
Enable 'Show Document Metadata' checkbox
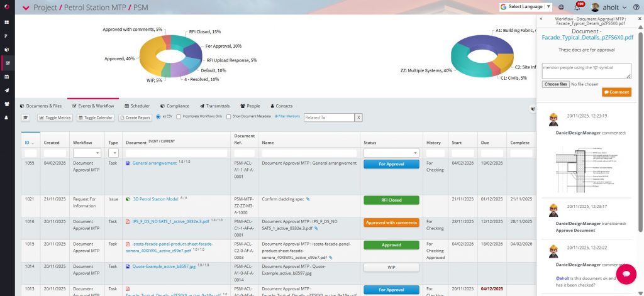(x=228, y=117)
